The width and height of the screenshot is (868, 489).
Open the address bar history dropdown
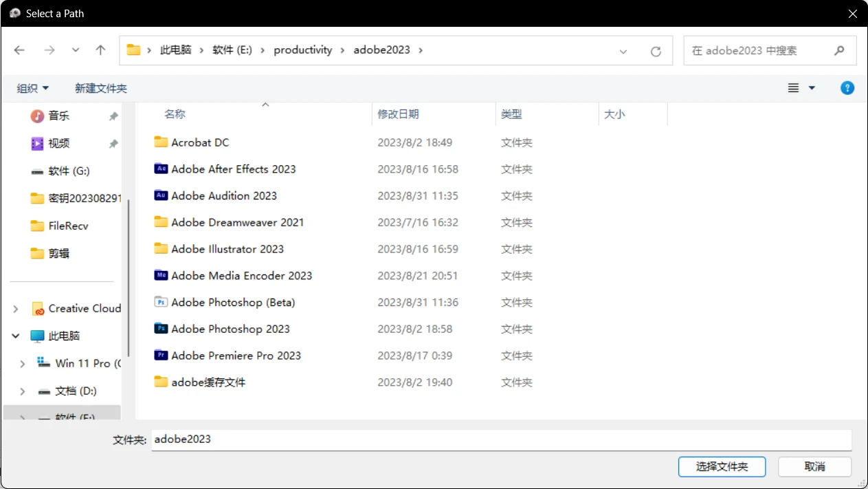(623, 51)
